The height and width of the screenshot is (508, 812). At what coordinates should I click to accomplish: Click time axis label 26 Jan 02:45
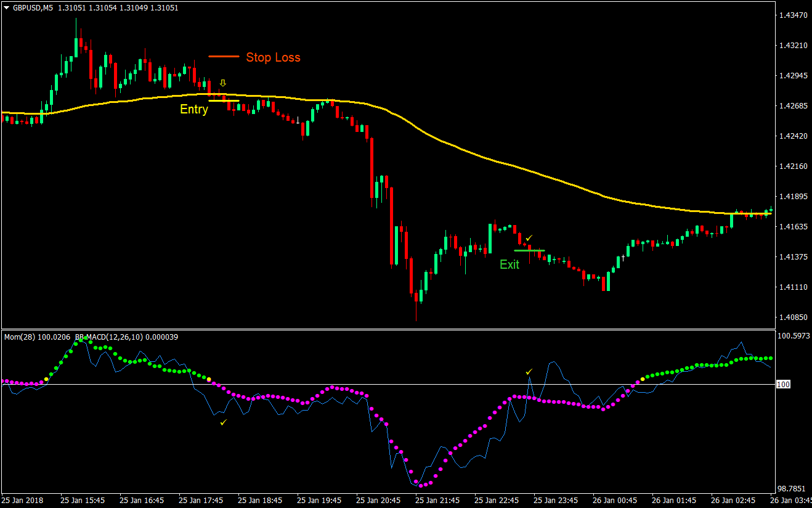pyautogui.click(x=733, y=500)
